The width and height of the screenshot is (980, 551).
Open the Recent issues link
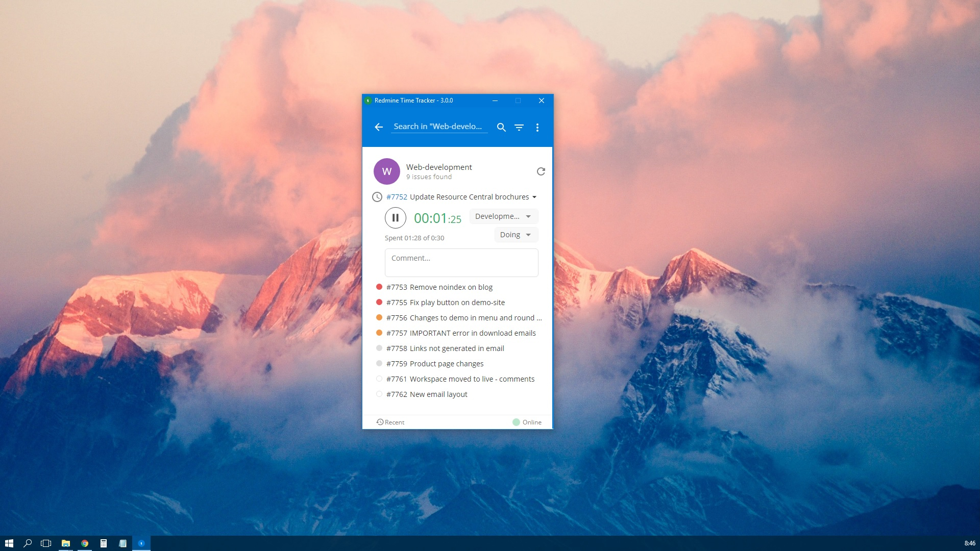tap(395, 422)
